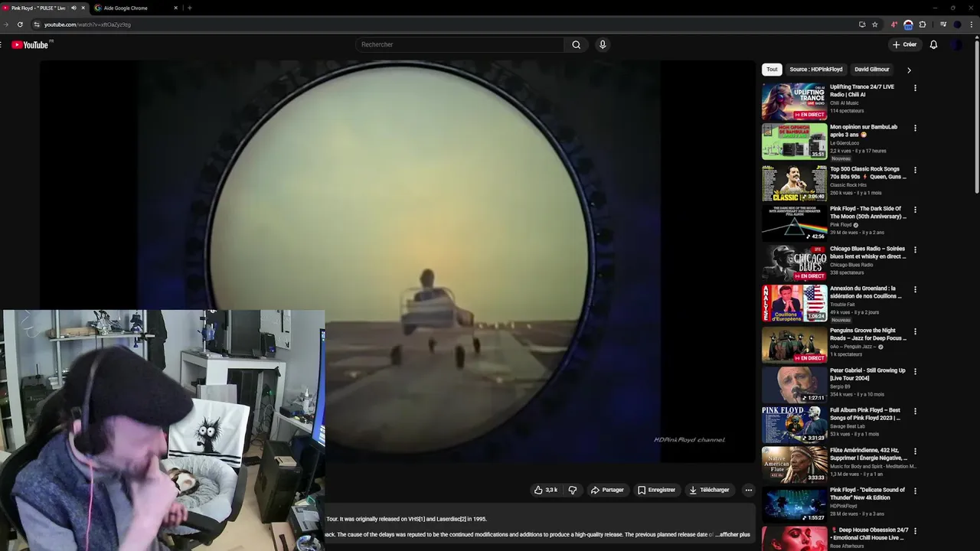Open Flûte Amérindienne thumbnail
This screenshot has height=551, width=980.
coord(794,465)
